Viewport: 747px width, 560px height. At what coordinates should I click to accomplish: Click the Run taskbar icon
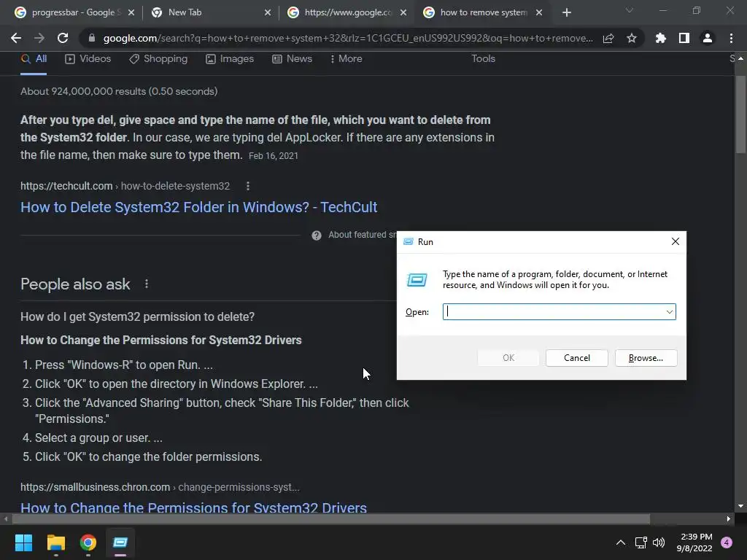[120, 542]
